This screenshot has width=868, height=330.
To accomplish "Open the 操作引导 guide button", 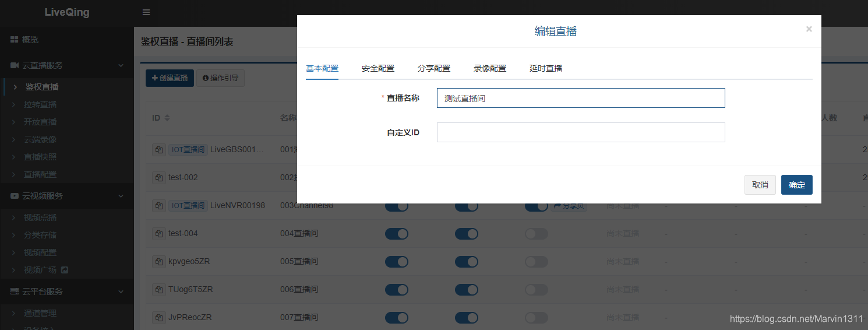I will click(x=221, y=78).
